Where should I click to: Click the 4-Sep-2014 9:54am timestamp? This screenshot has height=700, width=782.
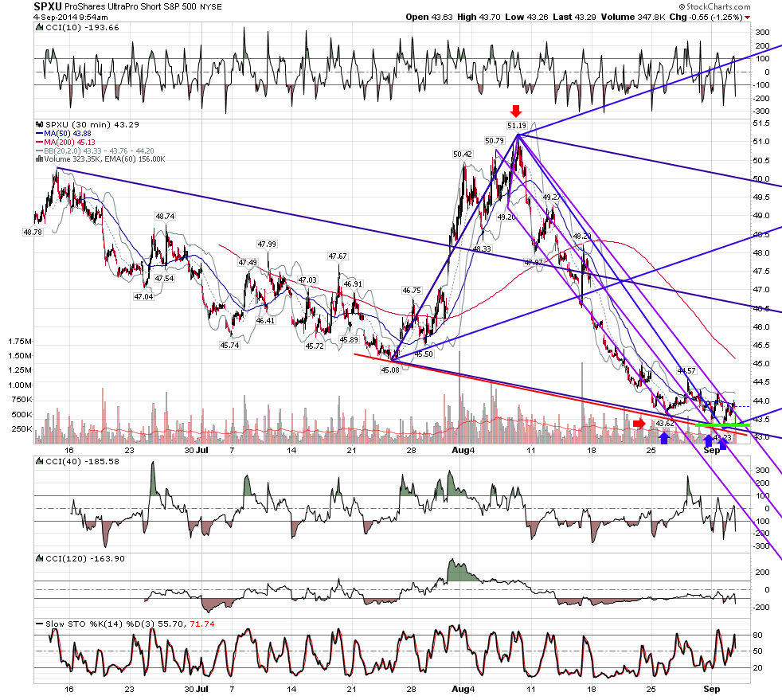click(71, 17)
